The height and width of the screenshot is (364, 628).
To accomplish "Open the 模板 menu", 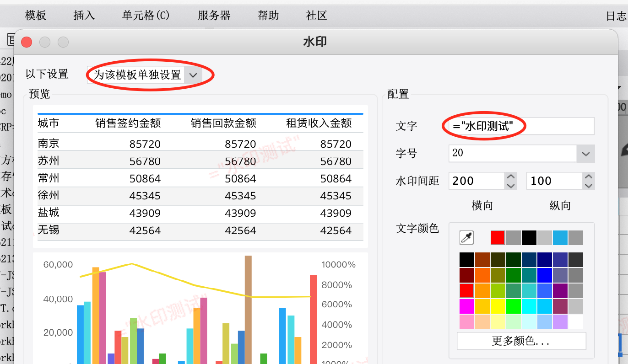I will pos(36,15).
